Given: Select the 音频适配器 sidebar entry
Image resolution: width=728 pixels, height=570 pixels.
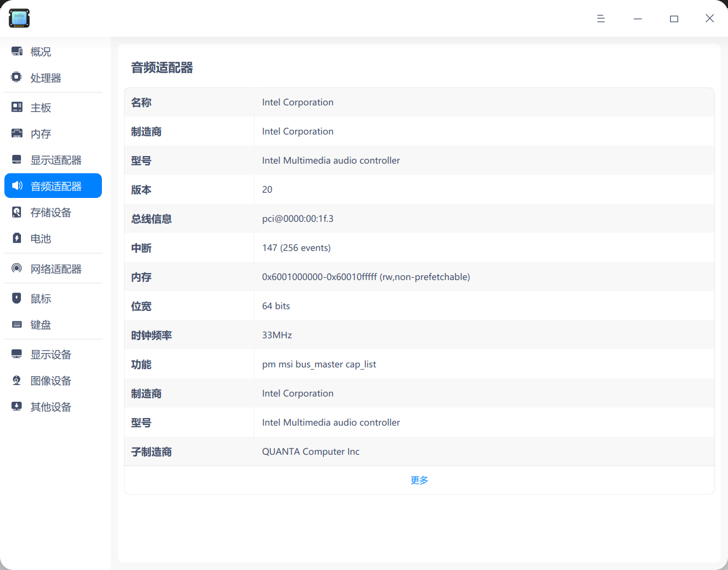Looking at the screenshot, I should pyautogui.click(x=53, y=186).
